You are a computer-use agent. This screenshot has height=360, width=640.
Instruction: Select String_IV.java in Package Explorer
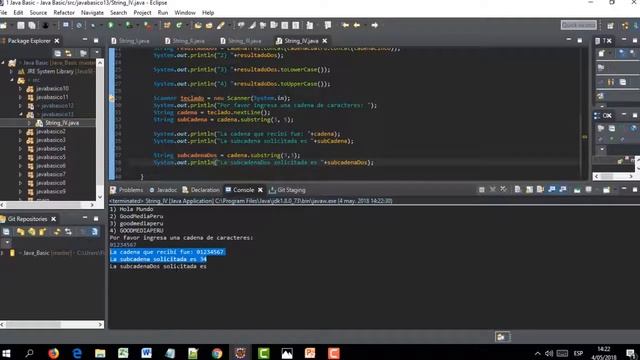tap(62, 123)
